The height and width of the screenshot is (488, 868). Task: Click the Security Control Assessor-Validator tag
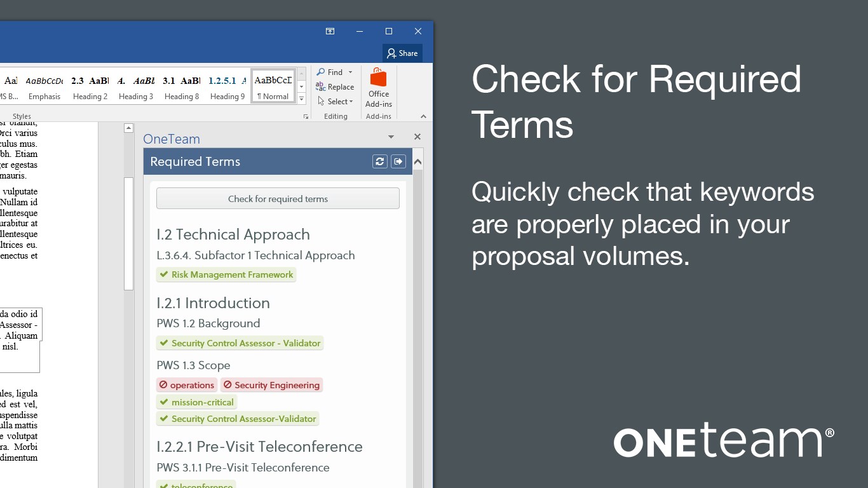click(x=238, y=419)
